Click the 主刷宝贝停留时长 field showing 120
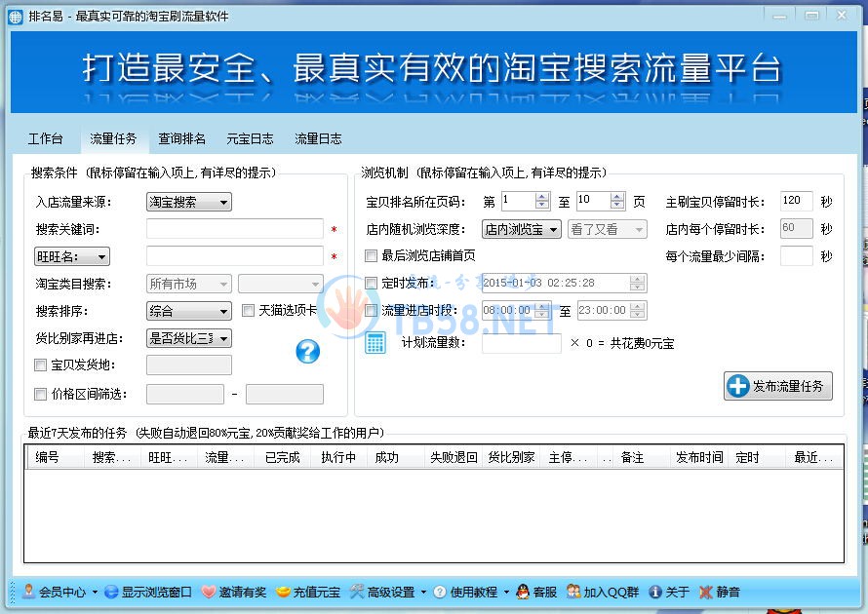 point(797,201)
